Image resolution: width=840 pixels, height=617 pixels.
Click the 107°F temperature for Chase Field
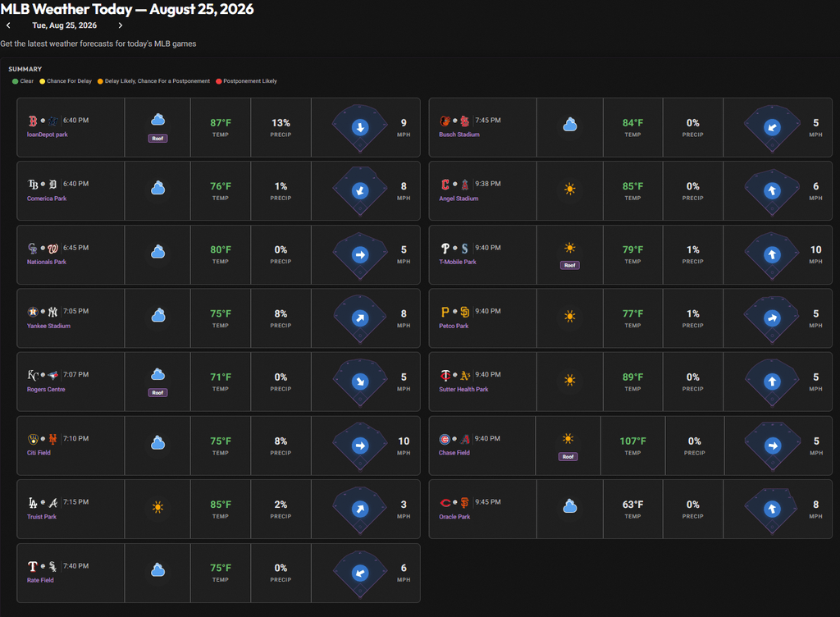click(632, 441)
